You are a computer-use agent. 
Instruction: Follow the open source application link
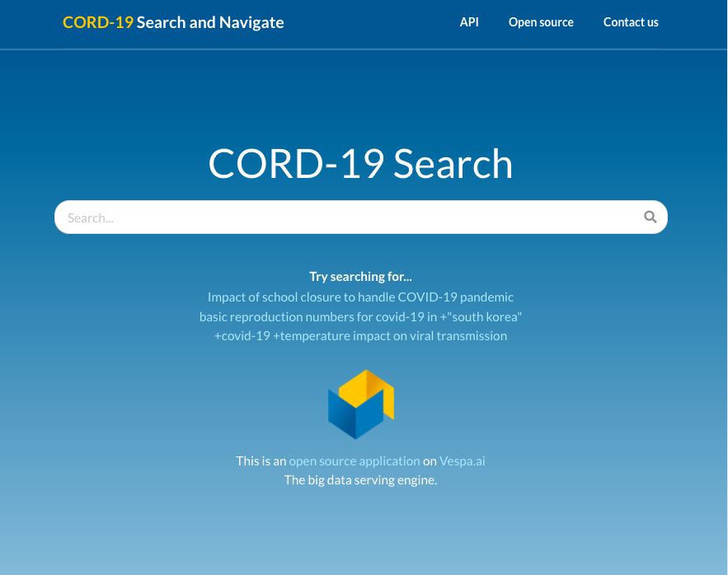pyautogui.click(x=354, y=461)
